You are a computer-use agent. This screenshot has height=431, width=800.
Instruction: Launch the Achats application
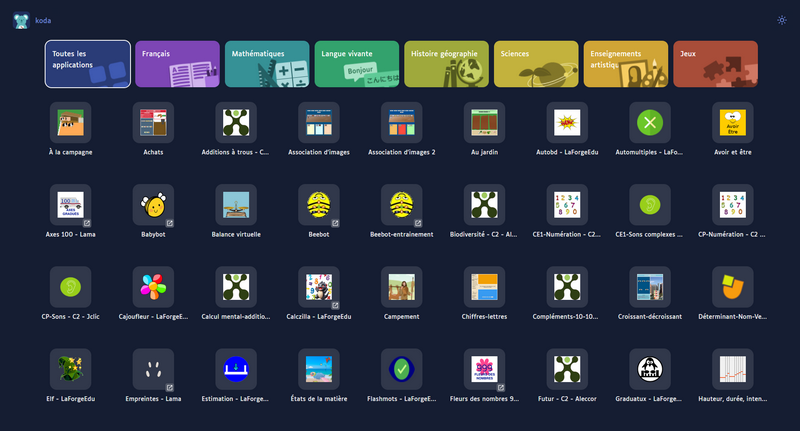coord(153,123)
